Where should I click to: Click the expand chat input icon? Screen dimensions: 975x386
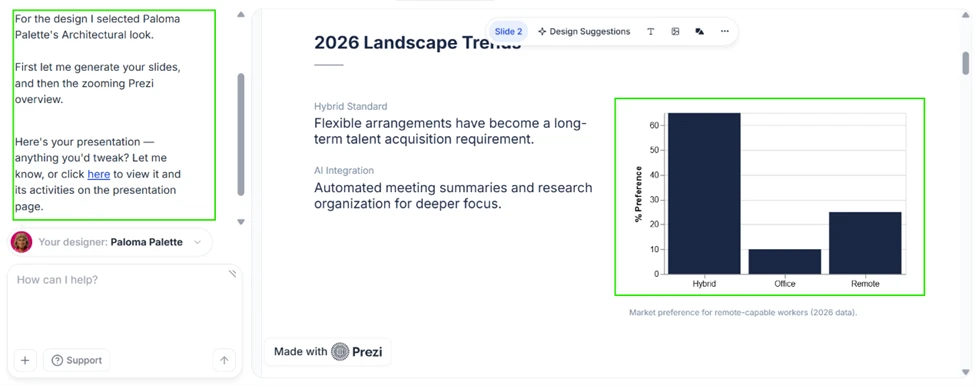pyautogui.click(x=233, y=273)
